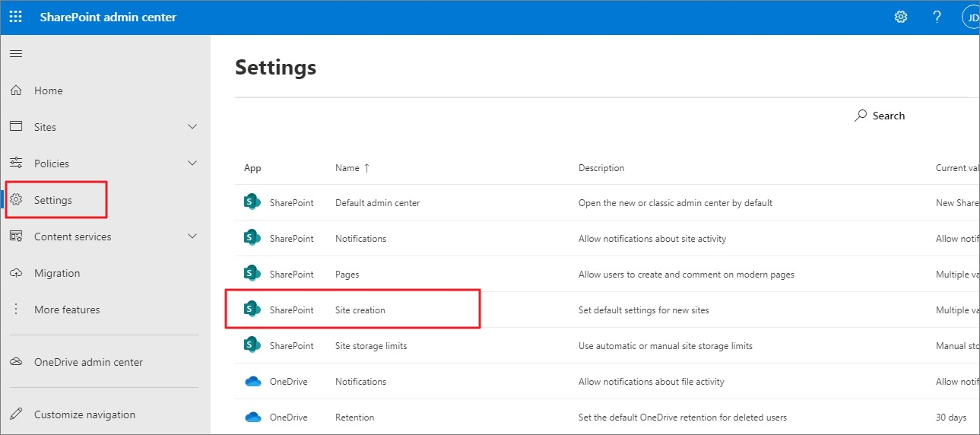This screenshot has width=980, height=435.
Task: Open the Help question mark icon
Action: pos(937,17)
